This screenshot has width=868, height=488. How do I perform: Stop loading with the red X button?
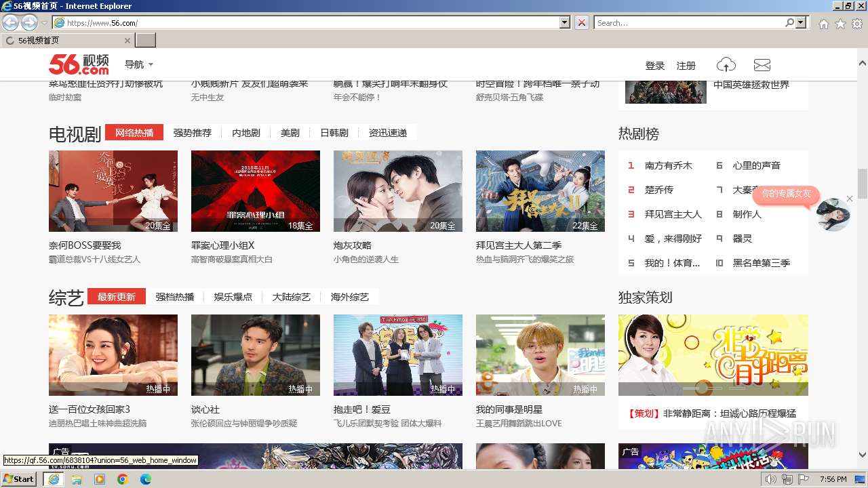[x=582, y=23]
